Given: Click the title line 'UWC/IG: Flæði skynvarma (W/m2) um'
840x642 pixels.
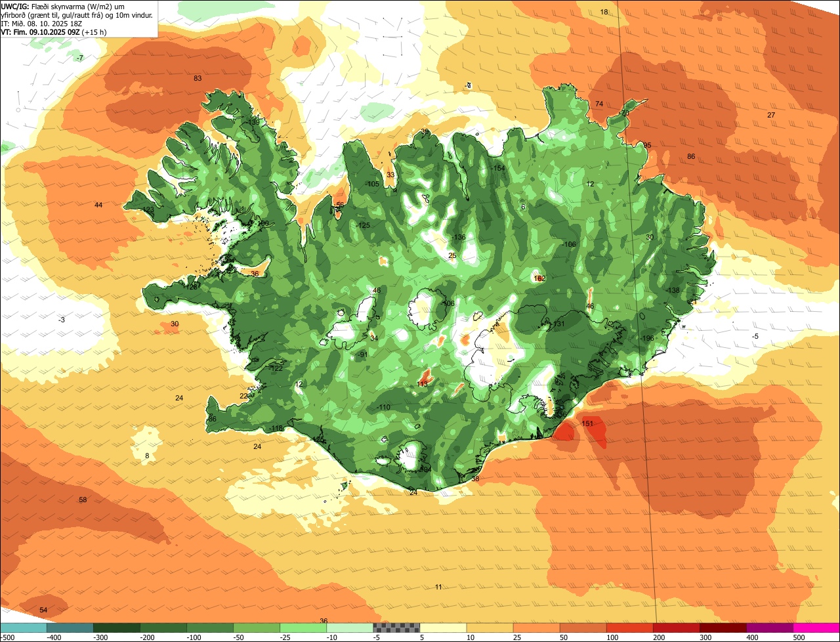Looking at the screenshot, I should [62, 6].
